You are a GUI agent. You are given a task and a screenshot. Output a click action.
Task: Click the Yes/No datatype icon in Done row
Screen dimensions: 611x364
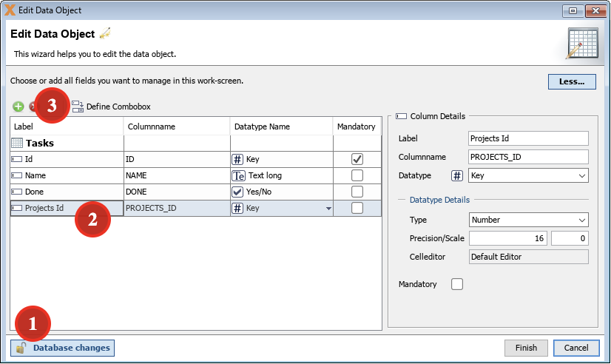point(237,192)
